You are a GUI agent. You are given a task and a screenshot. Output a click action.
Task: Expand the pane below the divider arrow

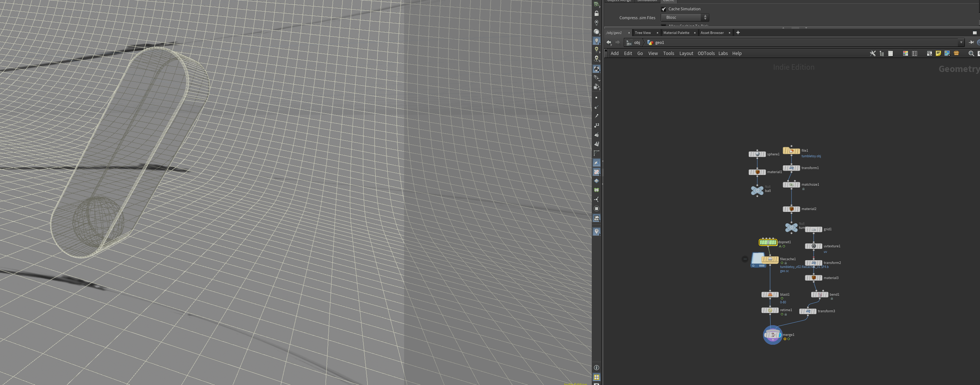(806, 28)
